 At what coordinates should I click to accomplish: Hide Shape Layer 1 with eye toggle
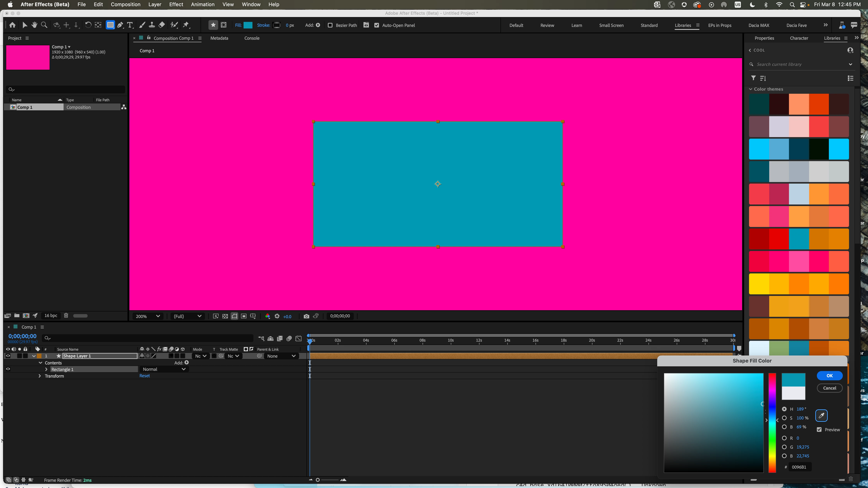(8, 356)
